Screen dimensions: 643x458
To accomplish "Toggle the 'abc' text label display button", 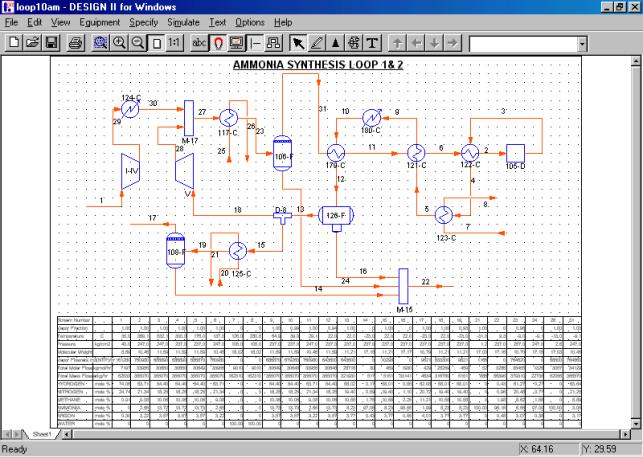I will (x=199, y=44).
